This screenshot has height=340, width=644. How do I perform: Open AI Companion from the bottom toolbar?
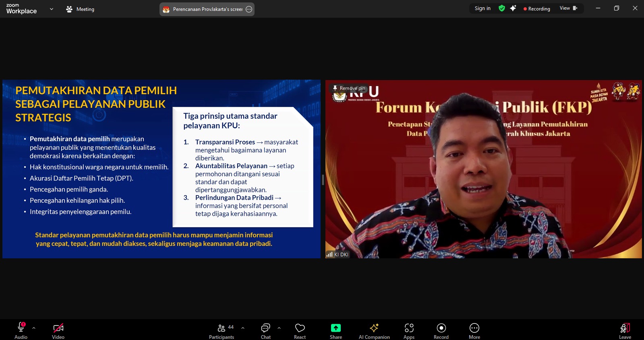coord(374,330)
